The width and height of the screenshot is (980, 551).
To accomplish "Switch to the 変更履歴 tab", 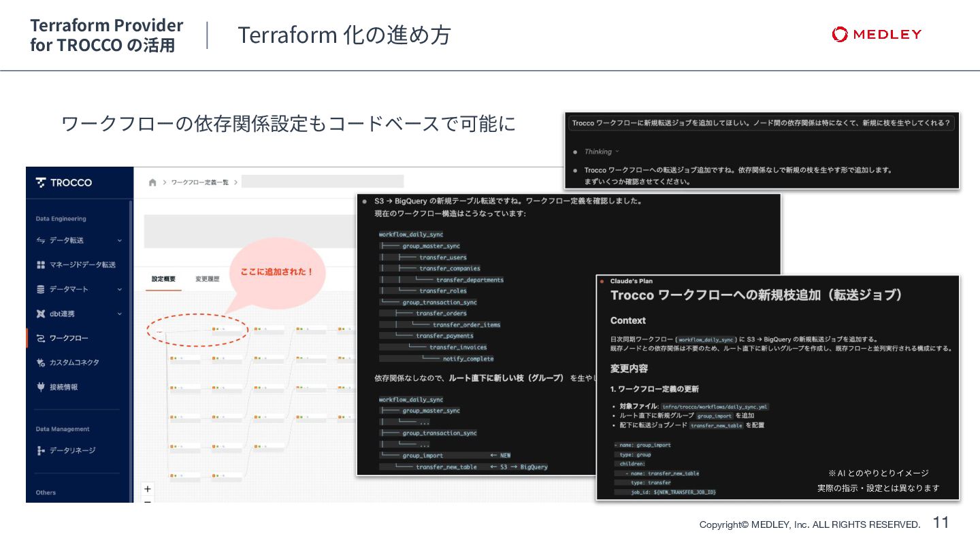I will click(207, 279).
